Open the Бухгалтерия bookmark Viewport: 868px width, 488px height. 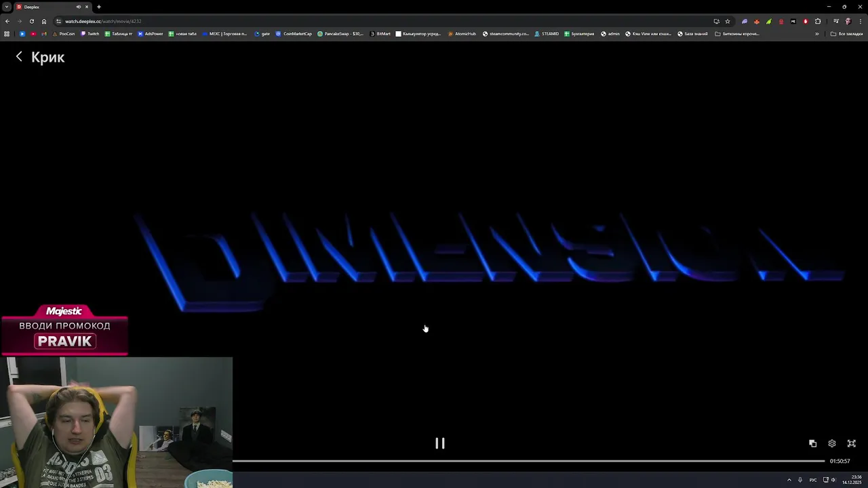pyautogui.click(x=579, y=34)
